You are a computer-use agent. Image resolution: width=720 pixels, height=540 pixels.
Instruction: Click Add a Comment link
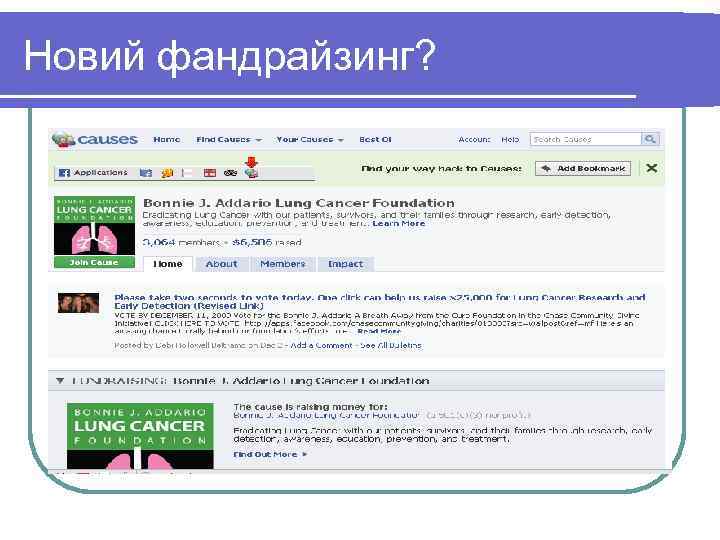tap(321, 345)
